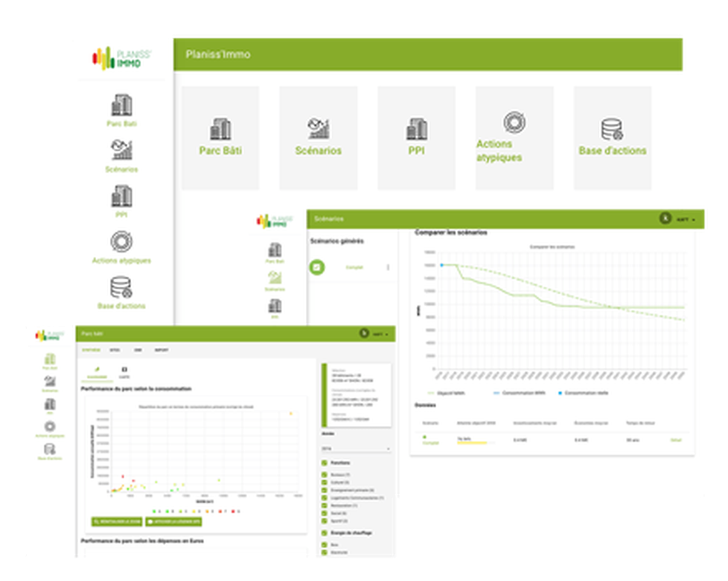
Task: Toggle the Restauration checkbox
Action: [325, 505]
